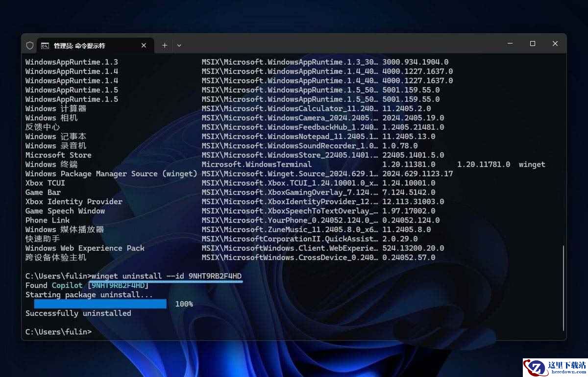Click 'Microsoft.WindowsTerminal' package ID
Image resolution: width=588 pixels, height=377 pixels.
[257, 164]
